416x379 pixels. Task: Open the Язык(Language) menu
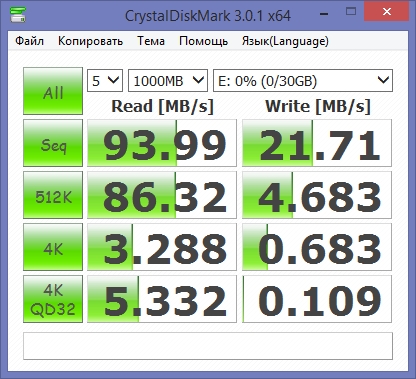(285, 41)
